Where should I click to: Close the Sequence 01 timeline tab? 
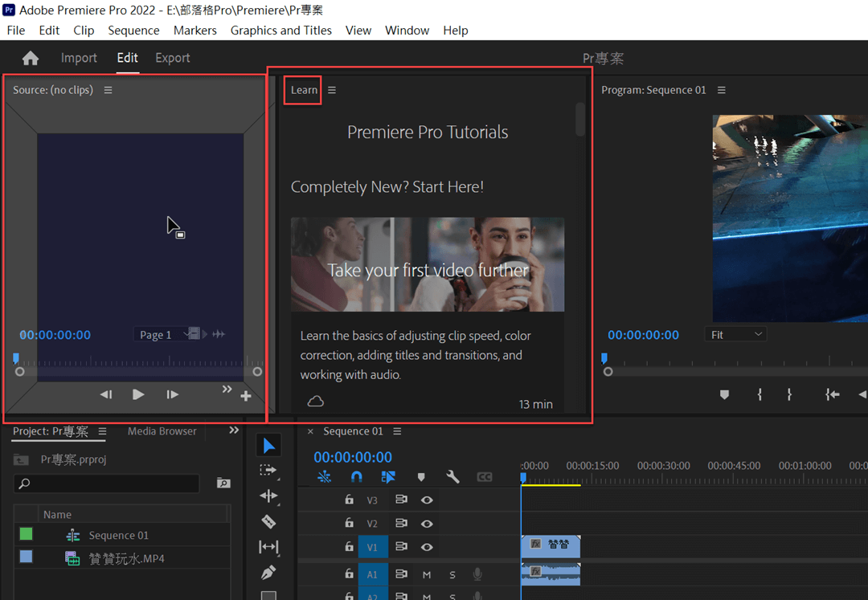tap(310, 431)
